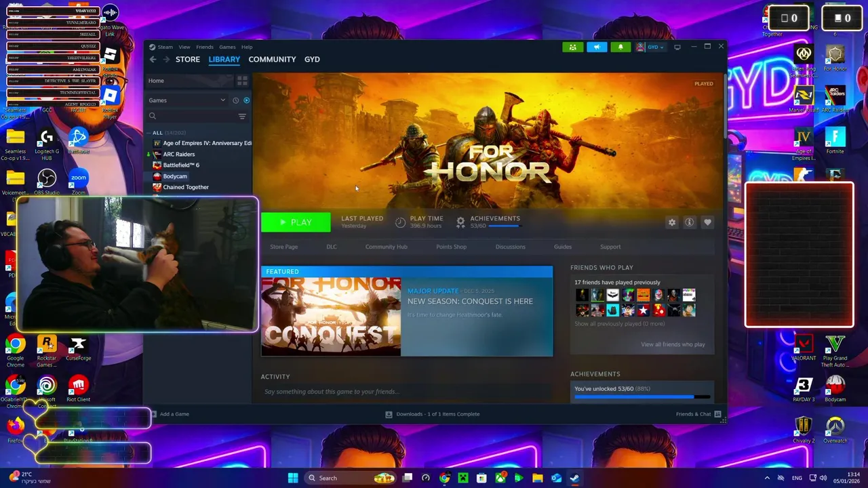868x488 pixels.
Task: Click View all friends who play
Action: tap(673, 344)
